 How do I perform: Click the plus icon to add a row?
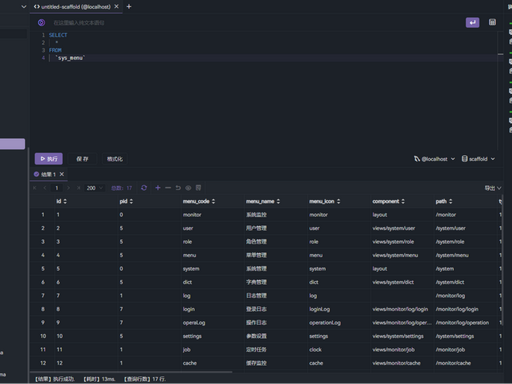[158, 188]
